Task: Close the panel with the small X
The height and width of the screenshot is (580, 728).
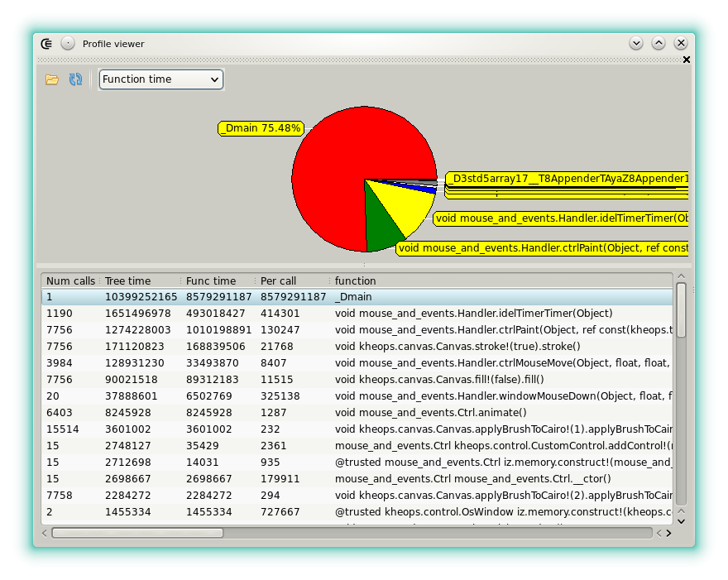Action: [x=686, y=60]
